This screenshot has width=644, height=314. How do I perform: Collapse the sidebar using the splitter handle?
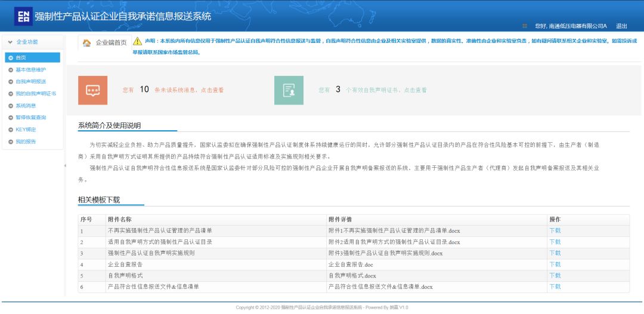point(65,165)
